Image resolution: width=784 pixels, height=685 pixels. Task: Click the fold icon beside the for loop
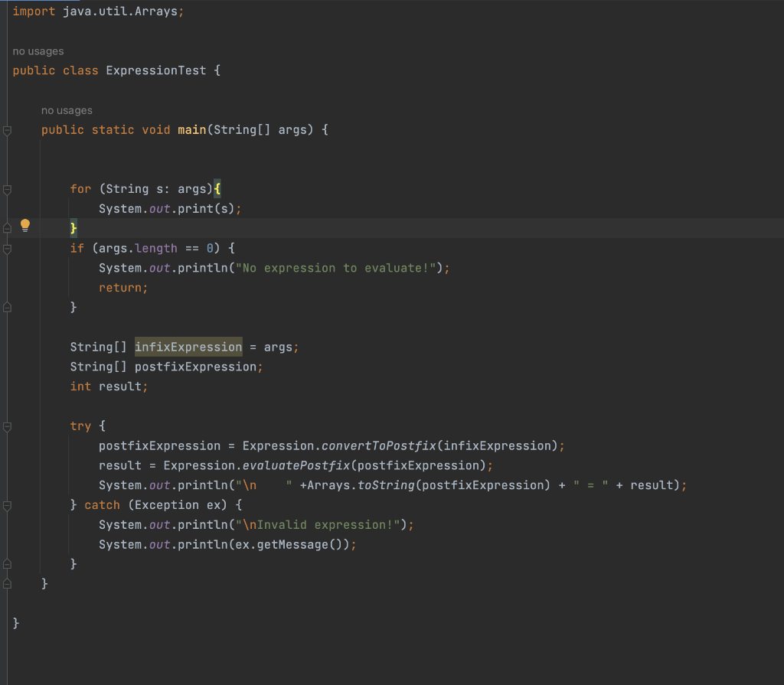[x=6, y=188]
